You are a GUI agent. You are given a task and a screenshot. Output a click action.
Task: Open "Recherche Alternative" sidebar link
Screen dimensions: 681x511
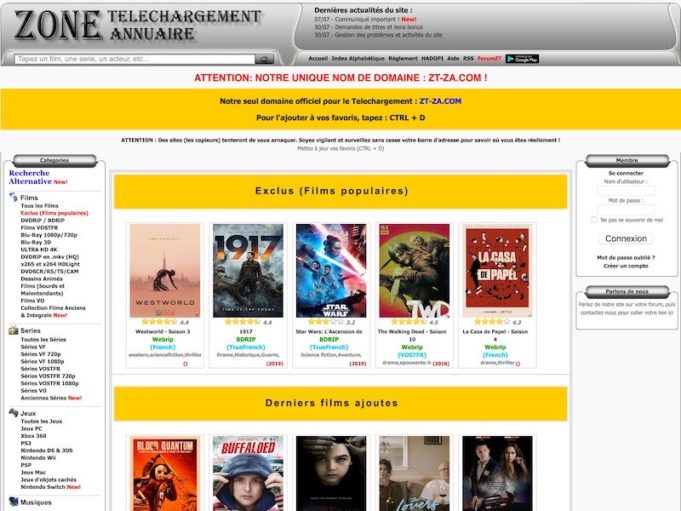pyautogui.click(x=30, y=177)
